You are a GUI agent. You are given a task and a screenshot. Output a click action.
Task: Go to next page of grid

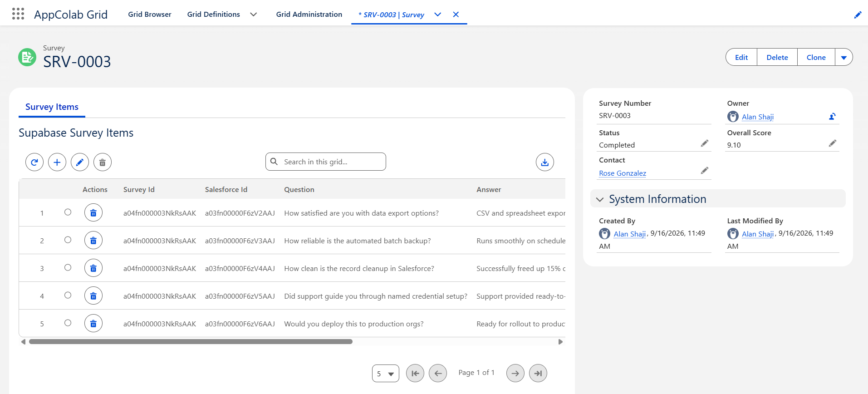(515, 373)
